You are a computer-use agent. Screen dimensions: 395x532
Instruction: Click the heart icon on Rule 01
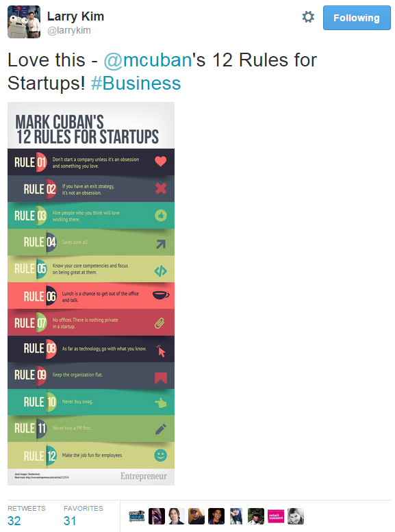coord(160,162)
